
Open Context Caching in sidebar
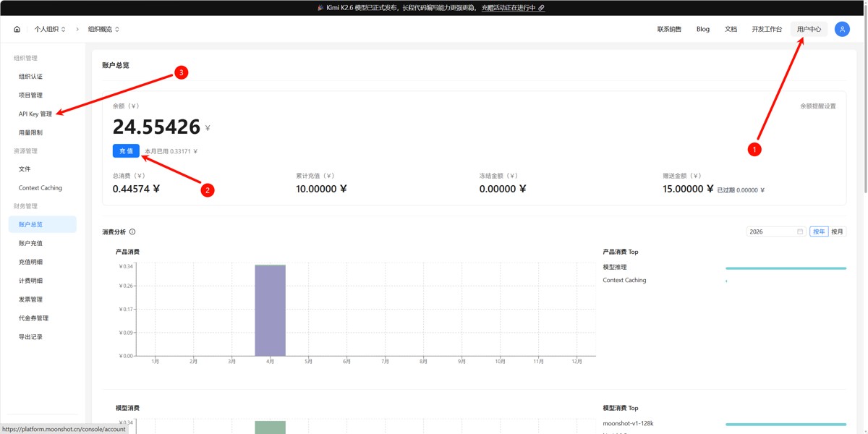[x=41, y=188]
